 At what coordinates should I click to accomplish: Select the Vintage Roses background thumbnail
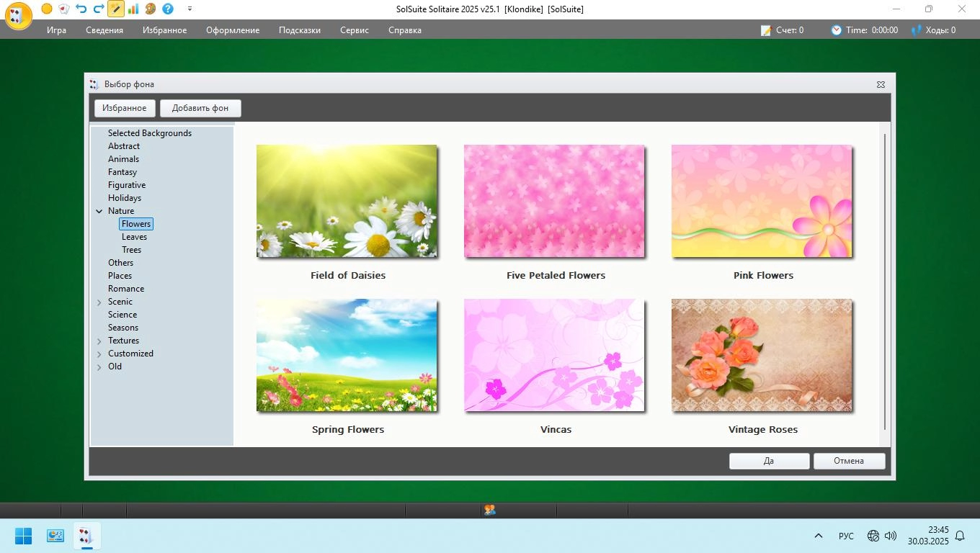[762, 355]
